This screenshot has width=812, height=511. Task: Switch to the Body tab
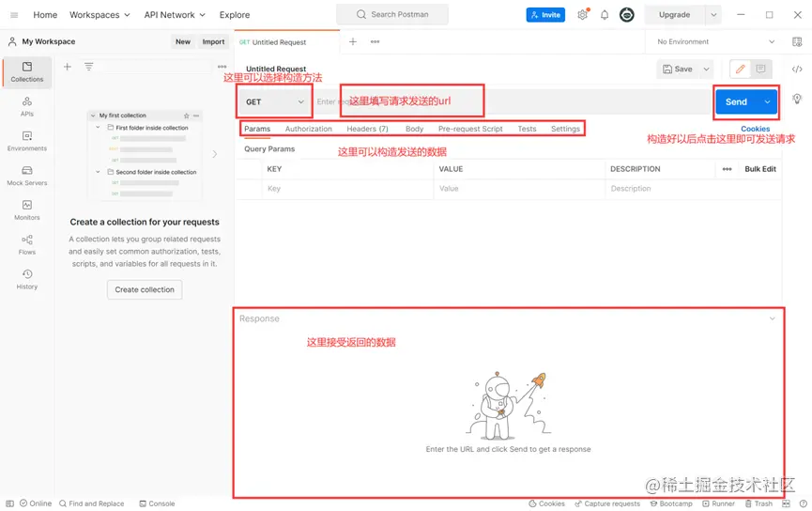(x=414, y=129)
